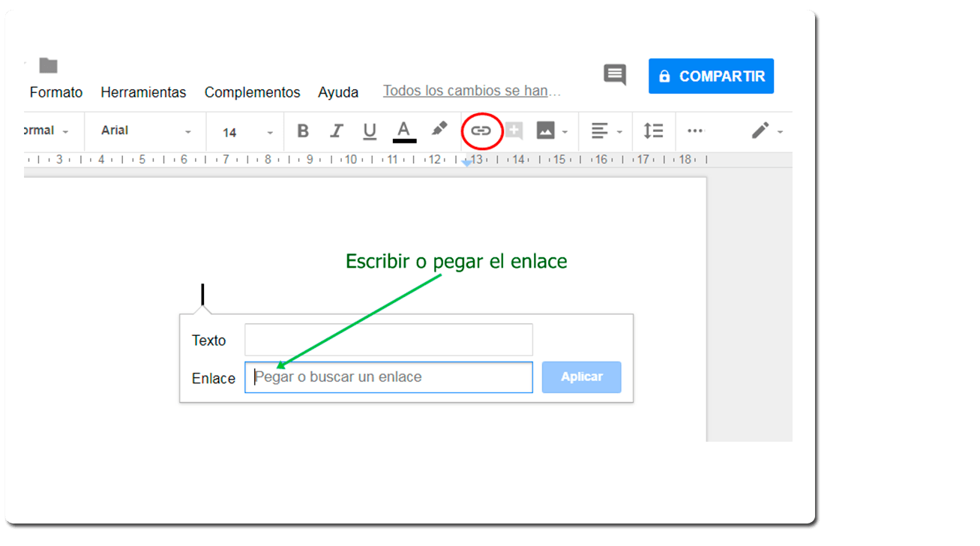Toggle underline formatting
The image size is (980, 546).
(370, 131)
